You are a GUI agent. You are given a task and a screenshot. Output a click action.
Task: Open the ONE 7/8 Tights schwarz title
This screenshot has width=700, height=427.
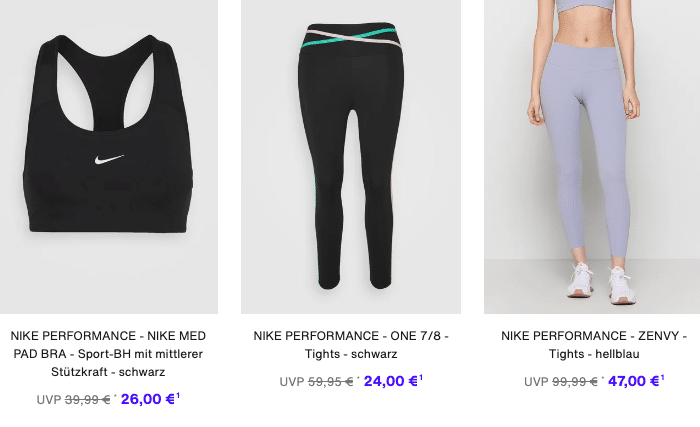[x=351, y=345]
